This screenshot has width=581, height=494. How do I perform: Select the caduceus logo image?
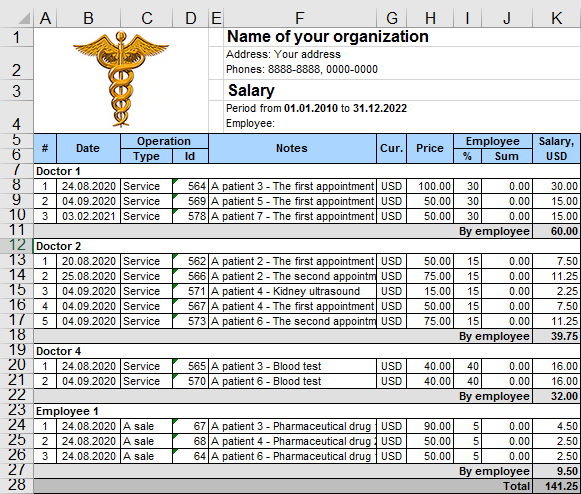pos(121,79)
